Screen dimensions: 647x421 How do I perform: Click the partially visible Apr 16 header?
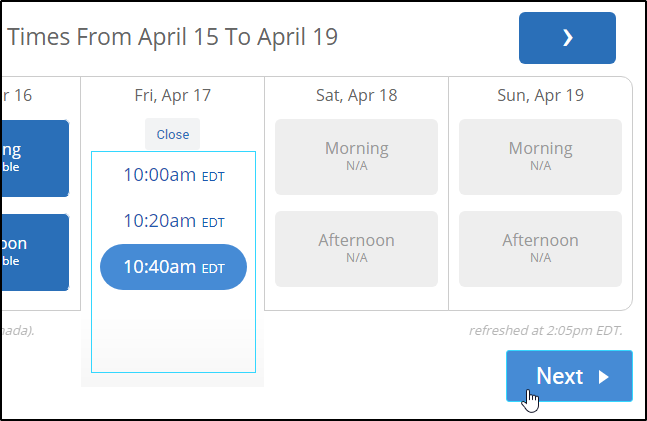coord(18,96)
